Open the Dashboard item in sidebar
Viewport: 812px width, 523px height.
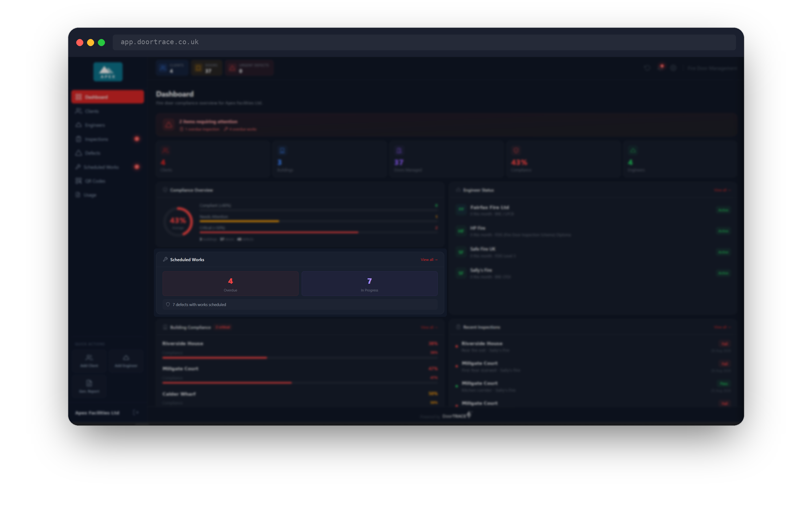point(108,97)
